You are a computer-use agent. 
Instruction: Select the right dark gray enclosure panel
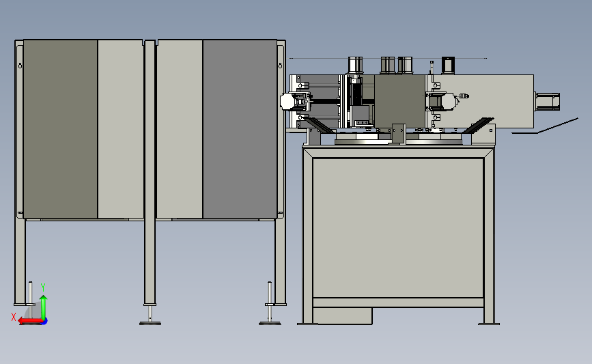pyautogui.click(x=240, y=129)
